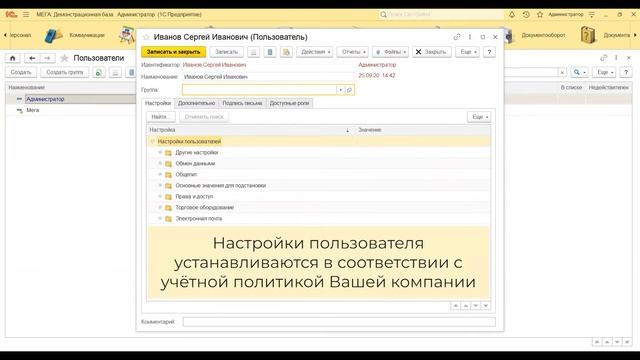Open Еще menu in dialog toolbar

click(x=467, y=52)
